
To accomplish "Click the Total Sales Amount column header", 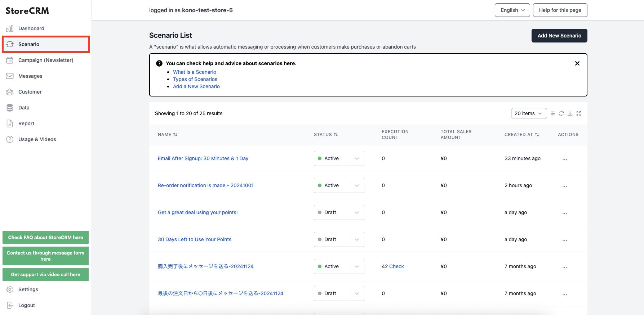I will (456, 135).
